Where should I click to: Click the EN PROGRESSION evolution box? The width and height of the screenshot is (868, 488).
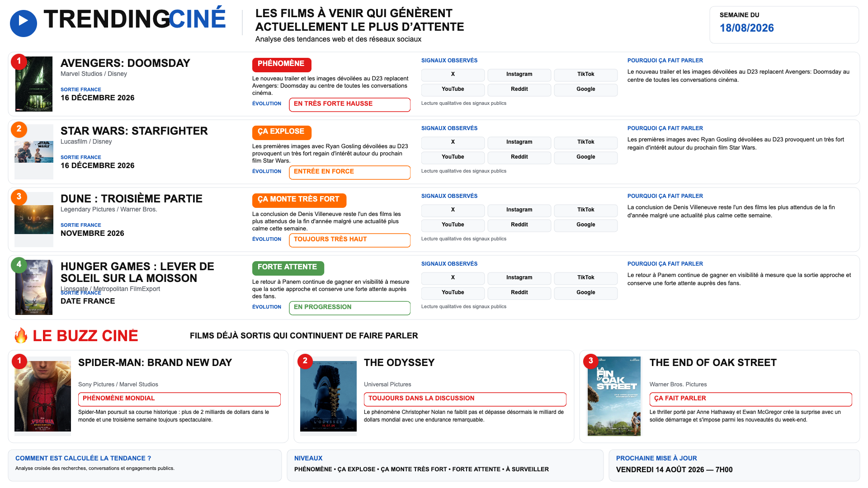coord(349,308)
